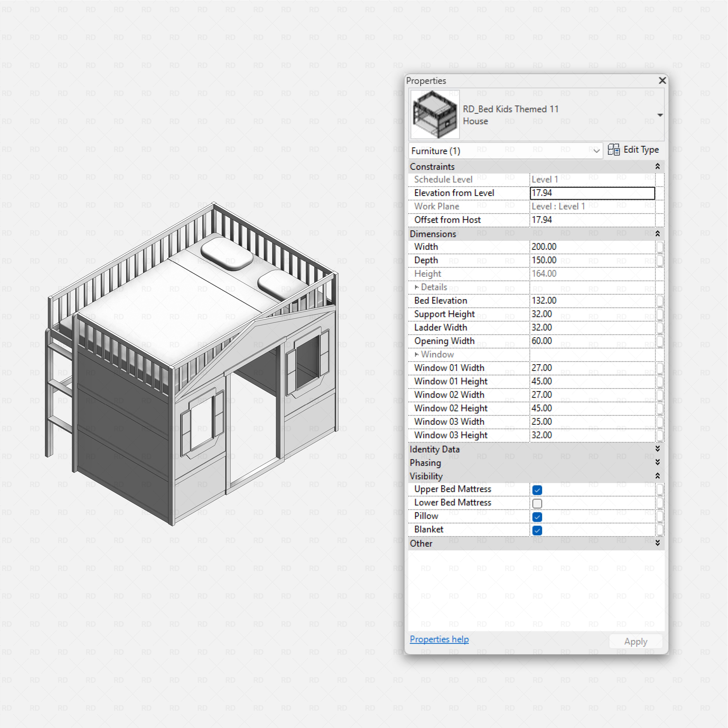Expand the Window parameter group

(x=417, y=355)
